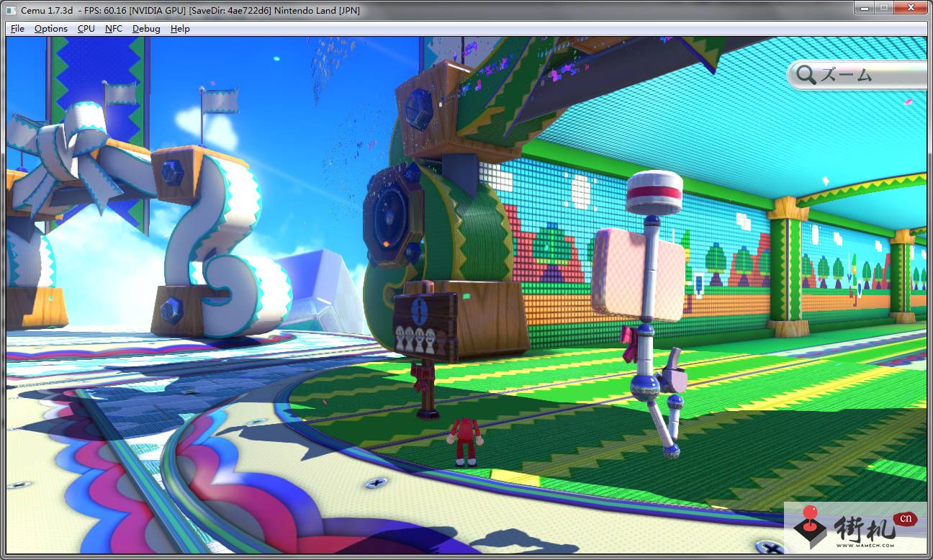Viewport: 933px width, 560px height.
Task: Click the Cemu window icon in title bar
Action: (x=11, y=10)
